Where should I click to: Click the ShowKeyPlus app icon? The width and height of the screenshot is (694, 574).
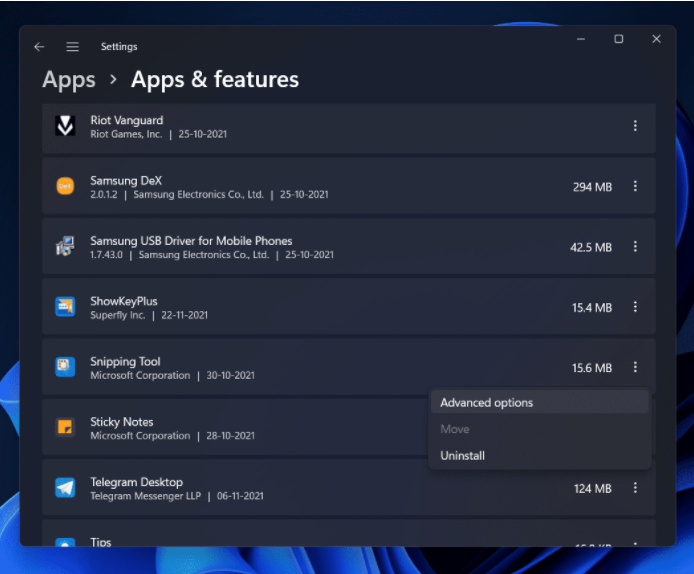click(x=65, y=307)
